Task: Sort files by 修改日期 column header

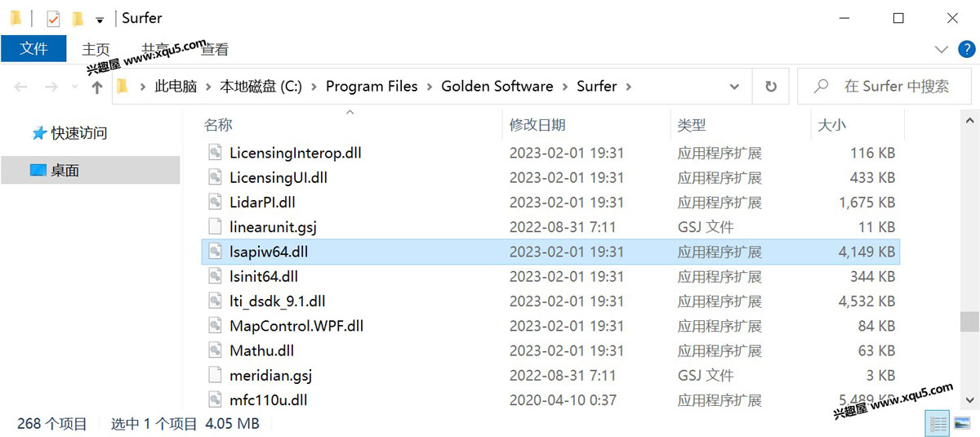Action: 537,125
